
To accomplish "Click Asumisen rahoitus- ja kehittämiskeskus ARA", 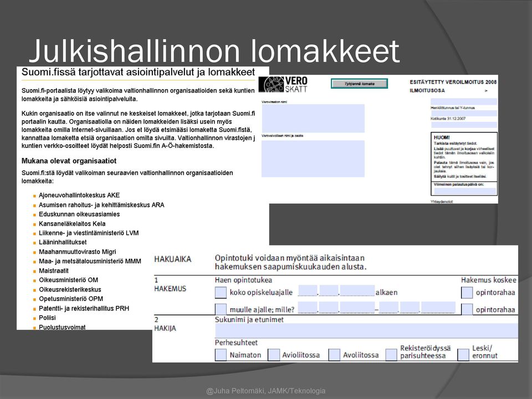I will (x=101, y=205).
